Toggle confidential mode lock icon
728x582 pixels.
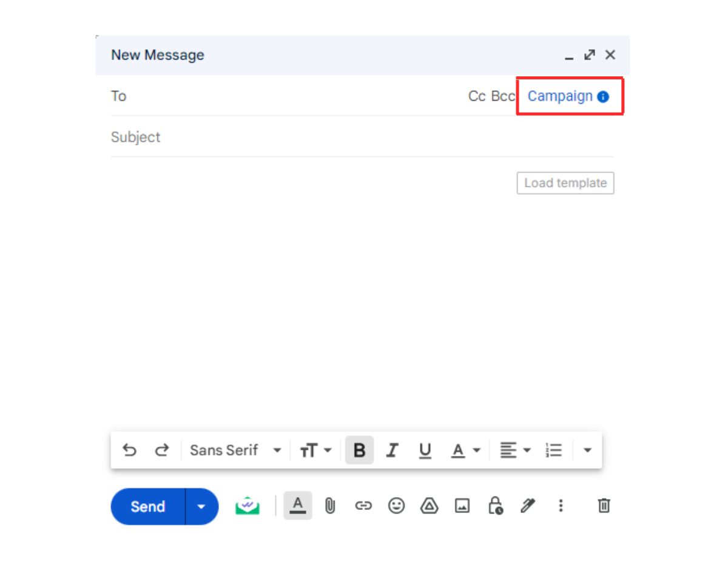496,506
